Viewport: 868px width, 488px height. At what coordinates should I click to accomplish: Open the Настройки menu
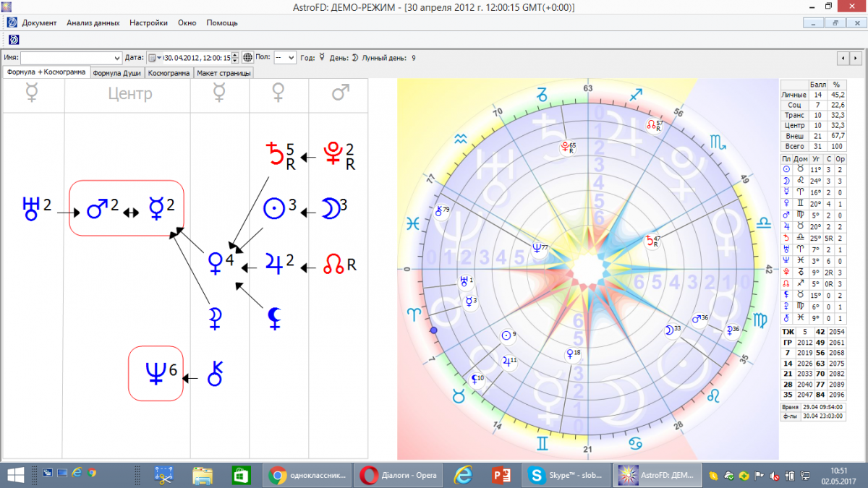tap(148, 22)
